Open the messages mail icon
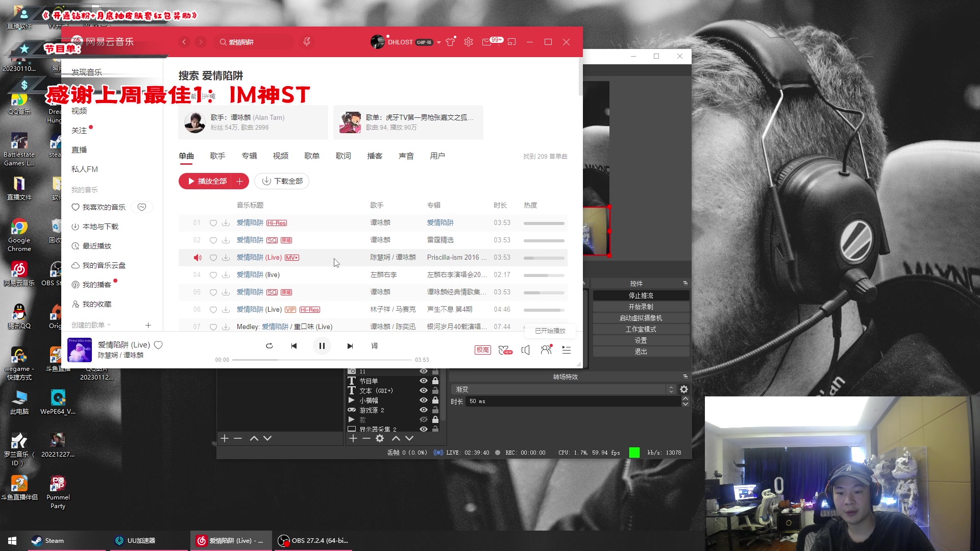980x551 pixels. 486,42
